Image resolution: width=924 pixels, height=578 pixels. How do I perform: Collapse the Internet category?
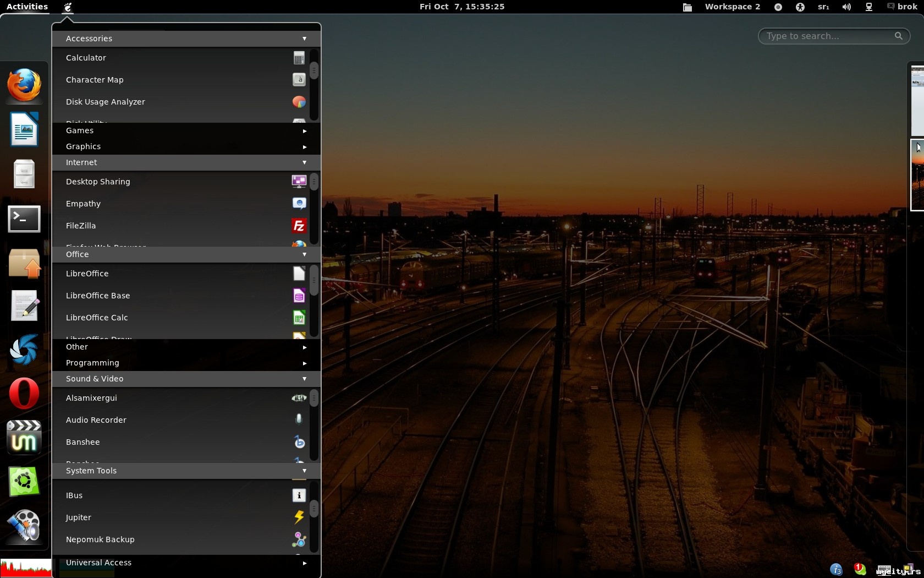click(x=186, y=162)
